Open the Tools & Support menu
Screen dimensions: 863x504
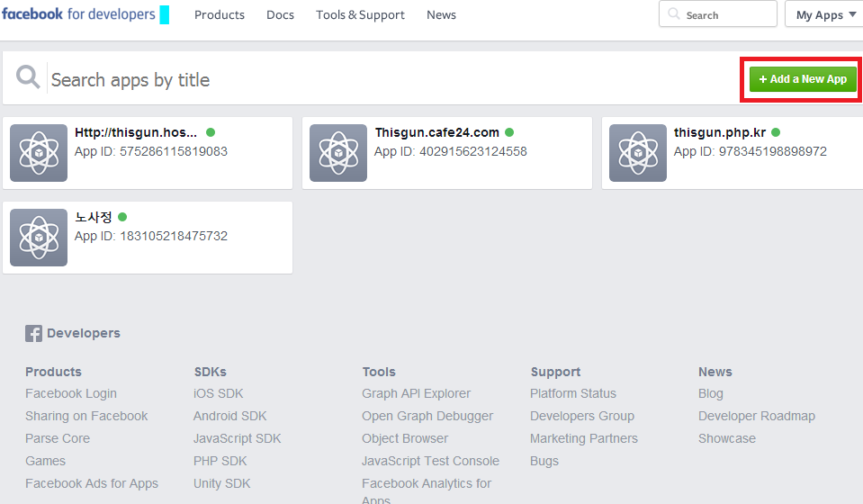click(x=360, y=15)
